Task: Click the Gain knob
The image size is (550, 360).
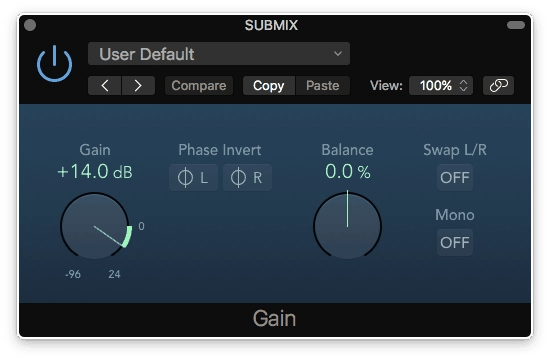Action: pyautogui.click(x=95, y=226)
